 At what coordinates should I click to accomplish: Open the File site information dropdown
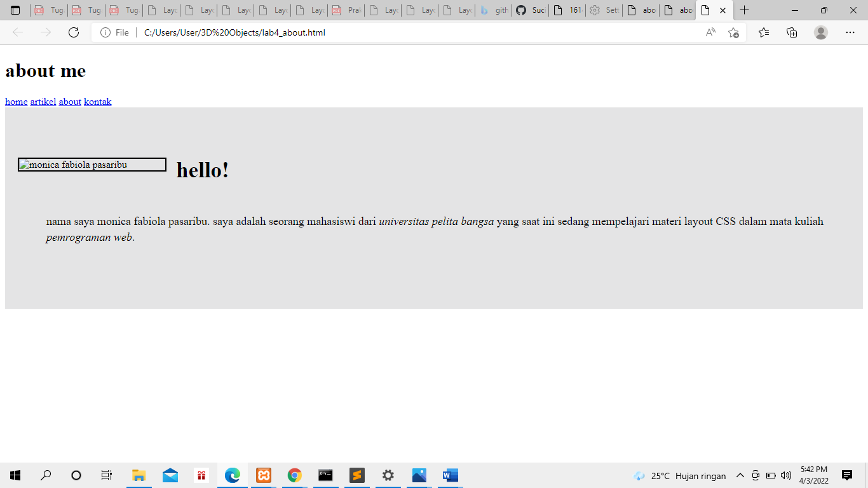tap(114, 32)
